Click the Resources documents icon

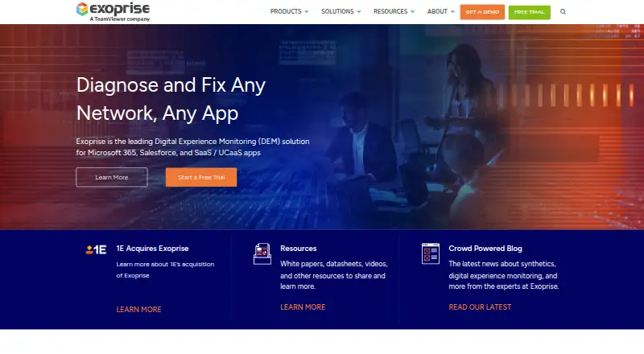[262, 253]
